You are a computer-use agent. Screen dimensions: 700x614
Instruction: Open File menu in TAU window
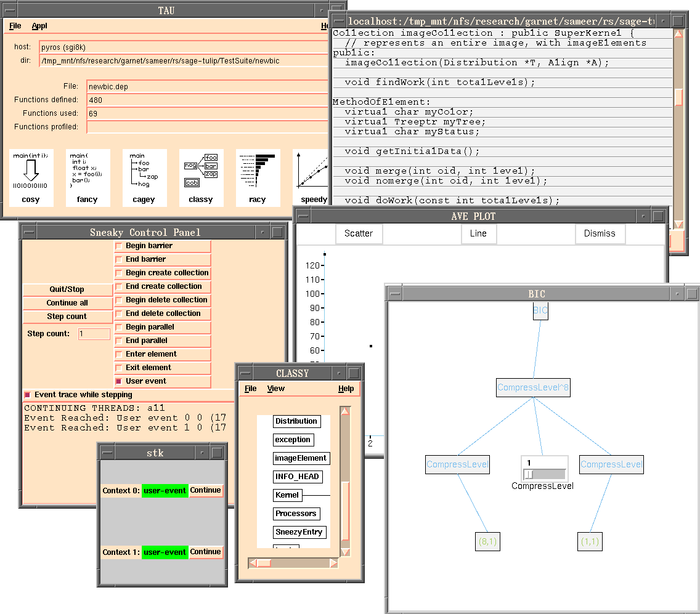15,26
